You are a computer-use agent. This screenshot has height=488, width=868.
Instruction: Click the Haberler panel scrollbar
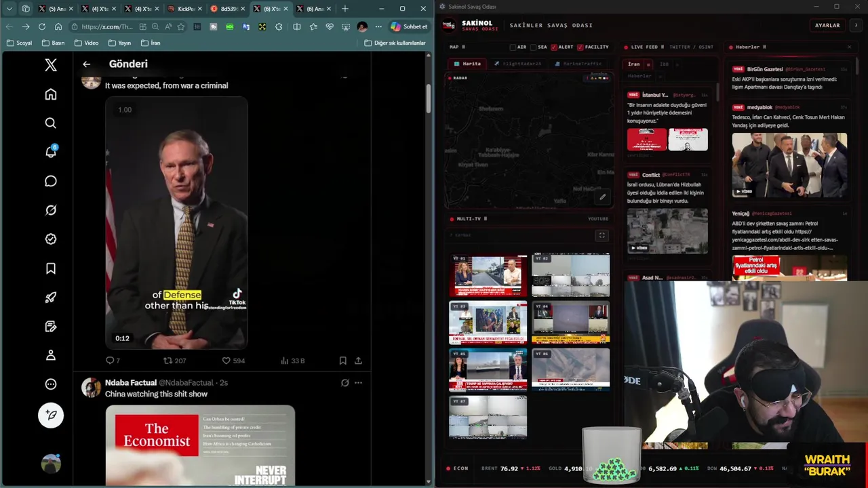click(857, 67)
